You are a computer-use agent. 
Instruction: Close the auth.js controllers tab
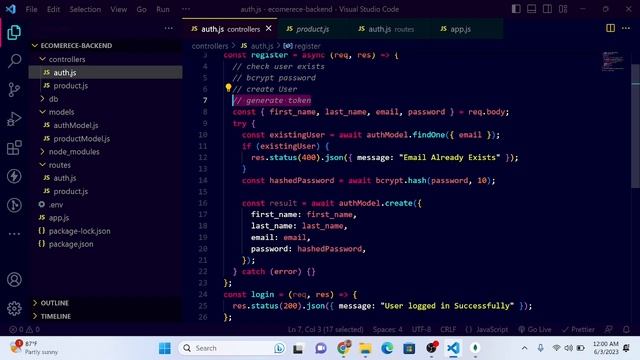click(269, 29)
